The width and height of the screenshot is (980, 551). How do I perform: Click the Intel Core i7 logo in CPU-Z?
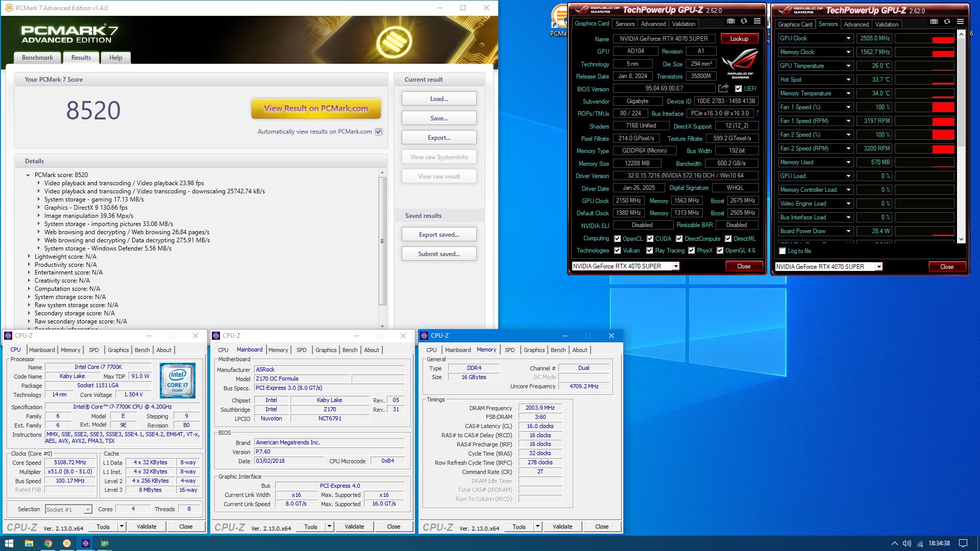(178, 381)
